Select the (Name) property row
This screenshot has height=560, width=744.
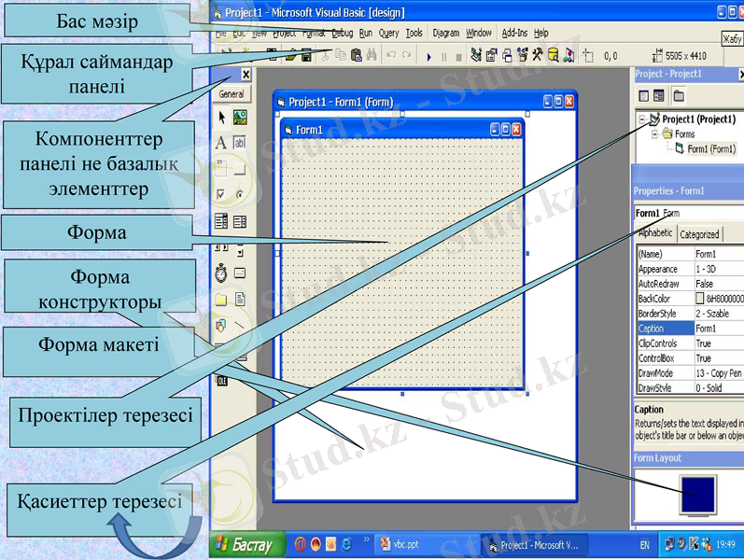pyautogui.click(x=691, y=254)
